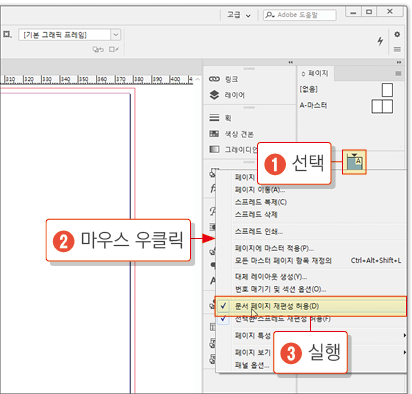Choose 패널 옵션... from context menu
This screenshot has height=394, width=412.
252,365
